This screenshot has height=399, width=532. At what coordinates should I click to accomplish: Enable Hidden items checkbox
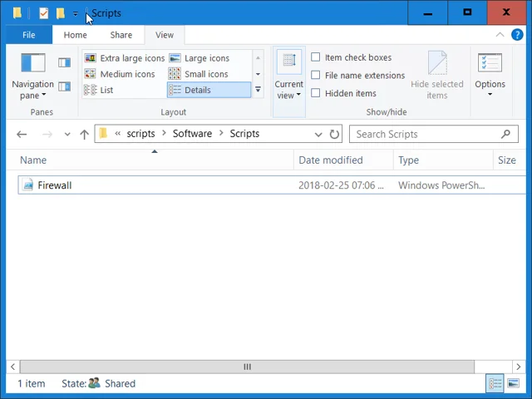pos(316,93)
